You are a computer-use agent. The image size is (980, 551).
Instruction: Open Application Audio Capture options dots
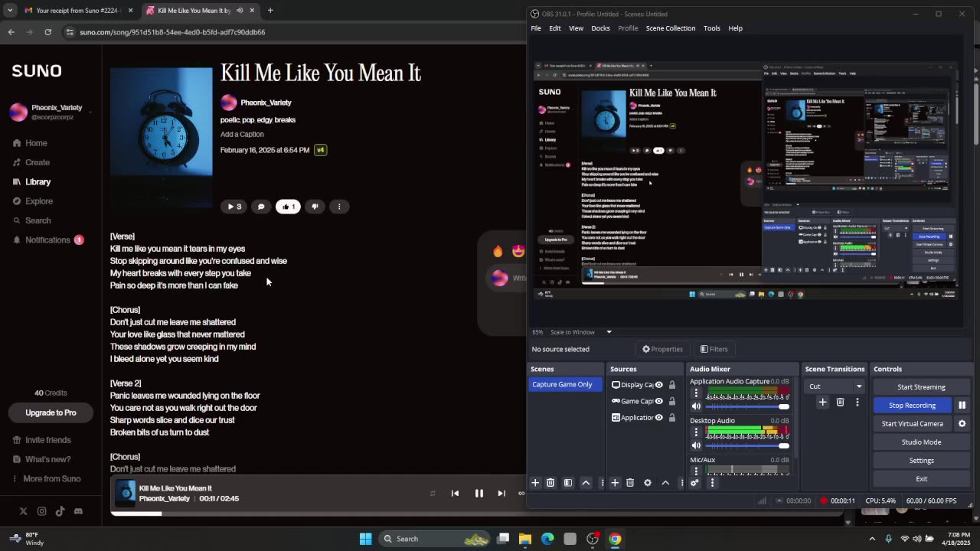click(x=696, y=393)
